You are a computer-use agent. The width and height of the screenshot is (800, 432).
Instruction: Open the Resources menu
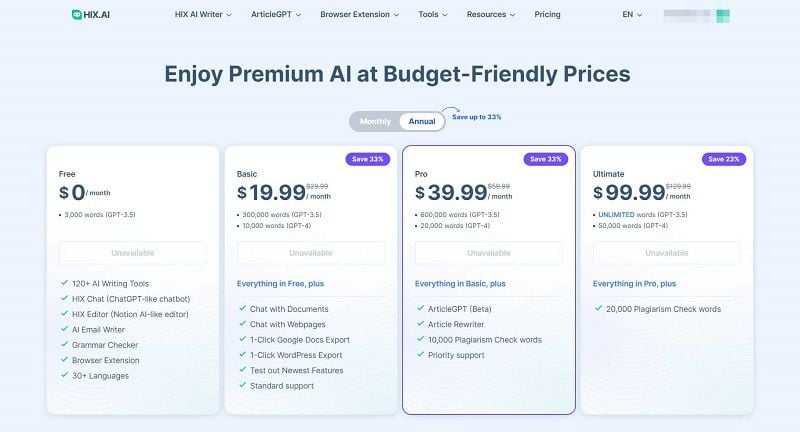click(490, 15)
